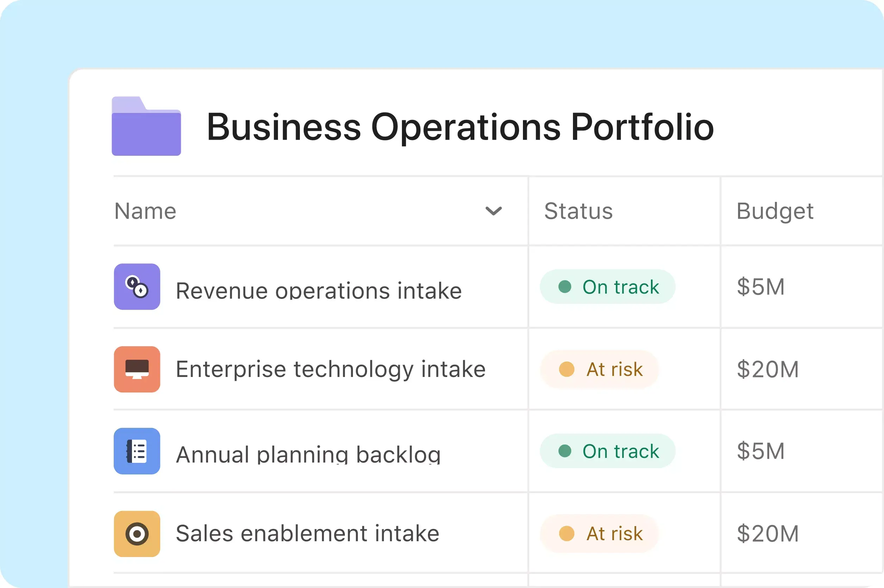Click the Budget column header
884x588 pixels.
[x=775, y=211]
